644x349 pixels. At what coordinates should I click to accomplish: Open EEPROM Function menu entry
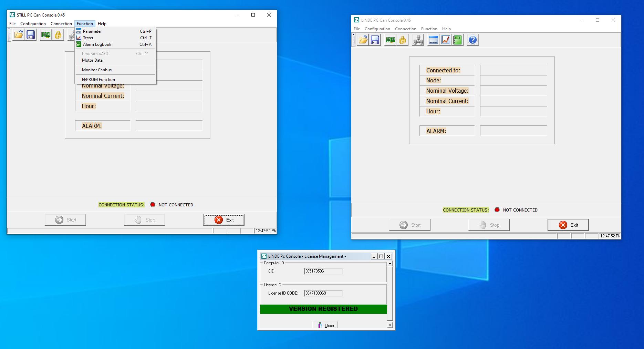pos(115,80)
